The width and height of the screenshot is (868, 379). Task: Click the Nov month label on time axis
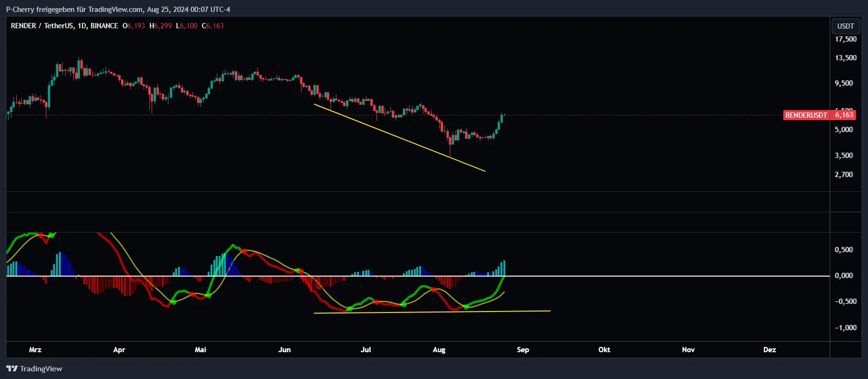tap(688, 350)
